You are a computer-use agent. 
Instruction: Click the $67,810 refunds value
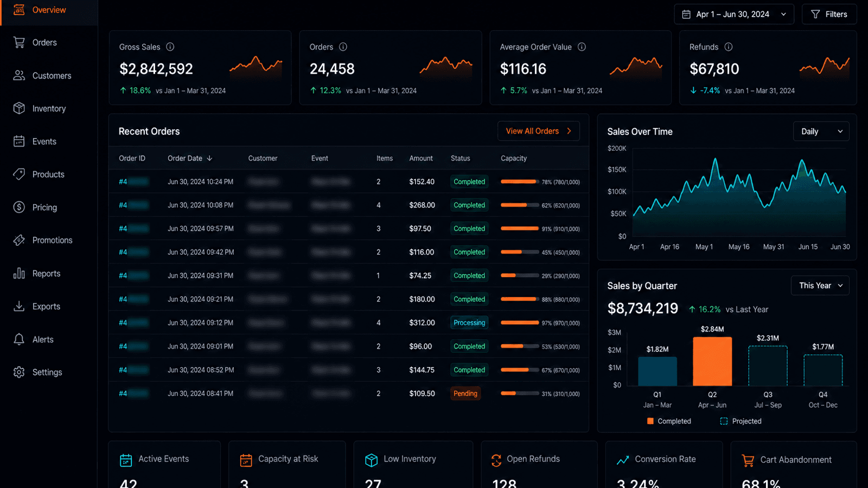coord(714,69)
